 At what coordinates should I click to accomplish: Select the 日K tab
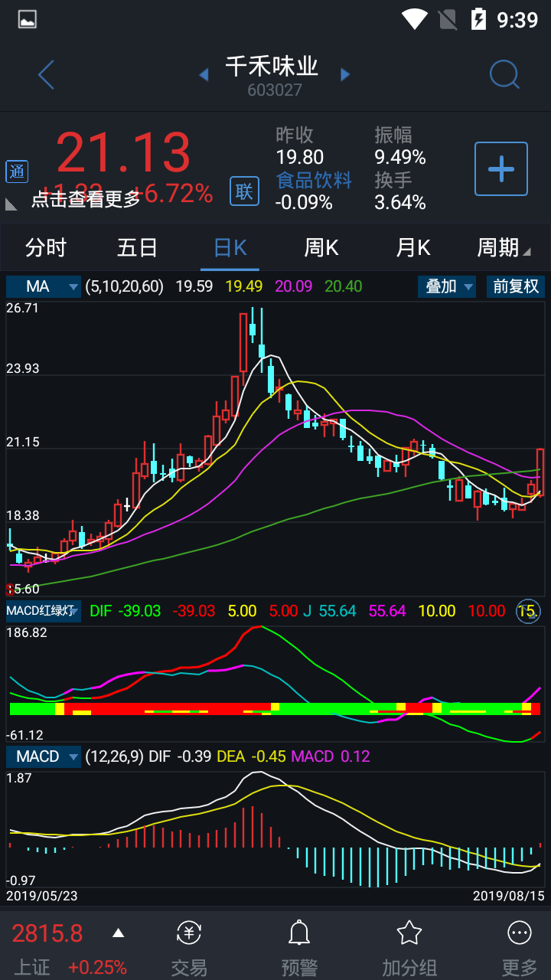pyautogui.click(x=230, y=247)
